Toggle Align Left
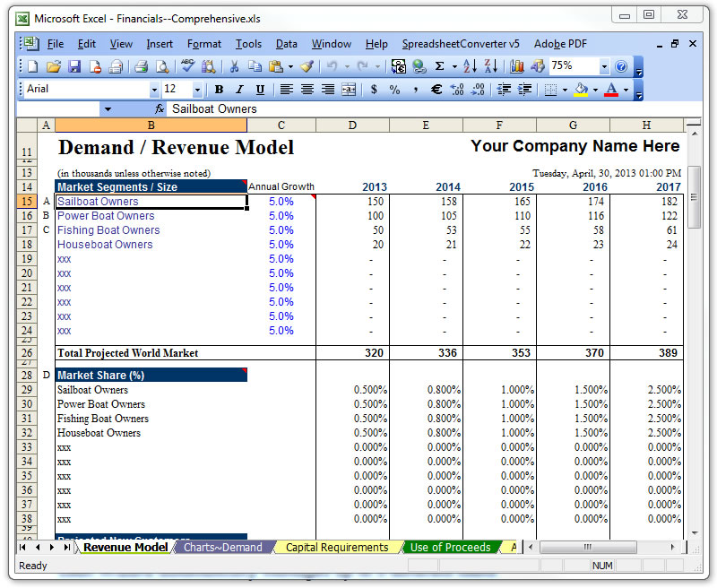The width and height of the screenshot is (717, 588). coord(286,90)
